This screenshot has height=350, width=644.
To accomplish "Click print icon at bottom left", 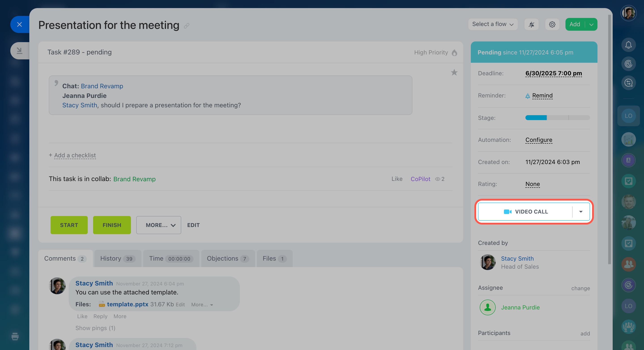I will tap(15, 337).
